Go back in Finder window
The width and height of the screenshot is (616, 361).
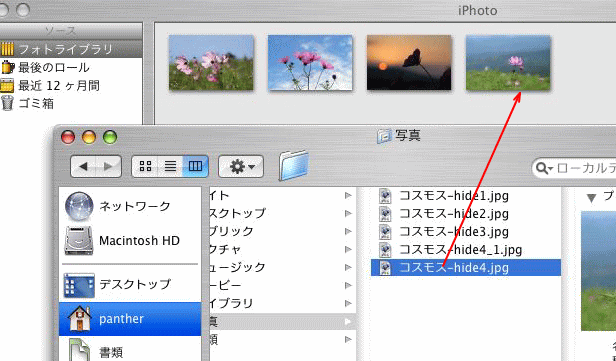(x=83, y=167)
